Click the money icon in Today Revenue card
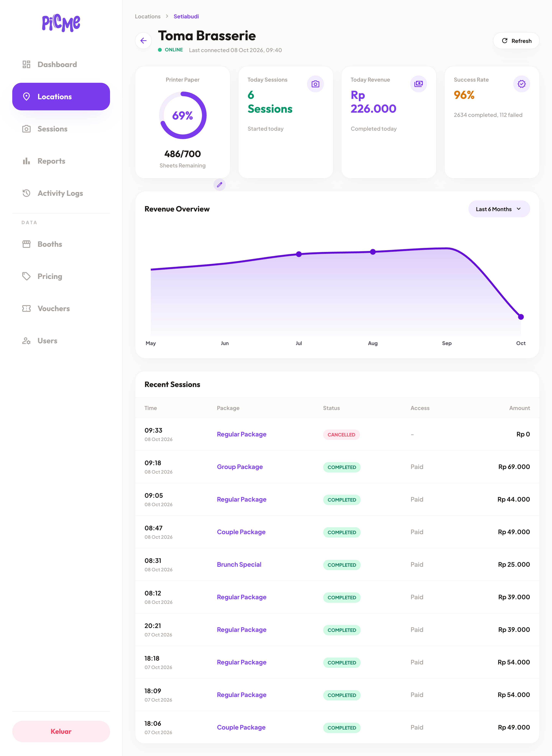 [x=418, y=84]
